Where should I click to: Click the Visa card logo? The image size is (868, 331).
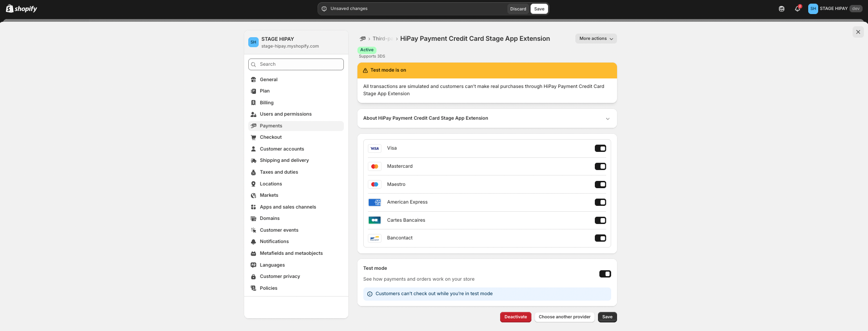click(375, 148)
